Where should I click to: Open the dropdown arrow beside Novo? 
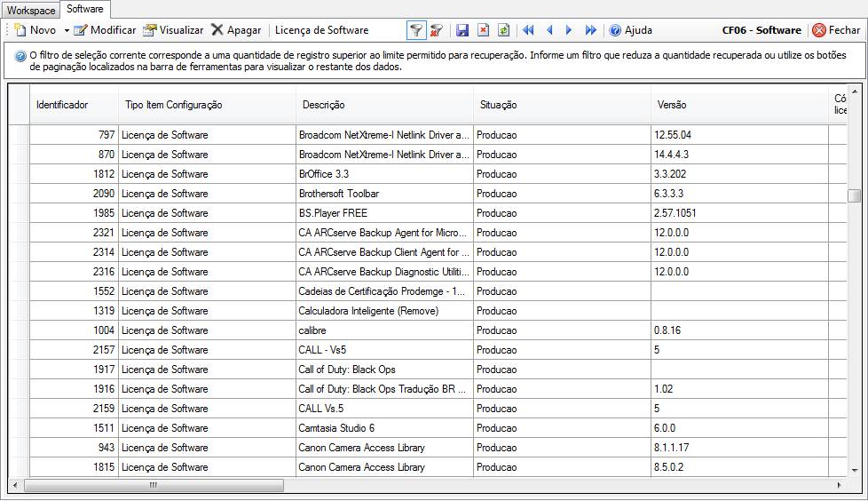tap(67, 30)
